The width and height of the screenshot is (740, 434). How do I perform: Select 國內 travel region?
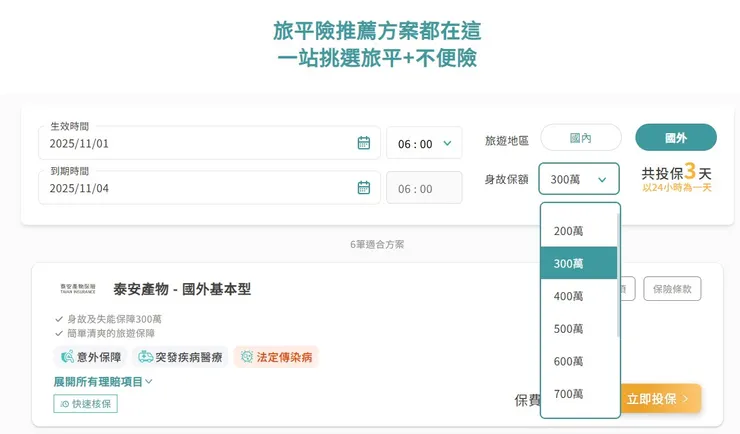coord(580,138)
